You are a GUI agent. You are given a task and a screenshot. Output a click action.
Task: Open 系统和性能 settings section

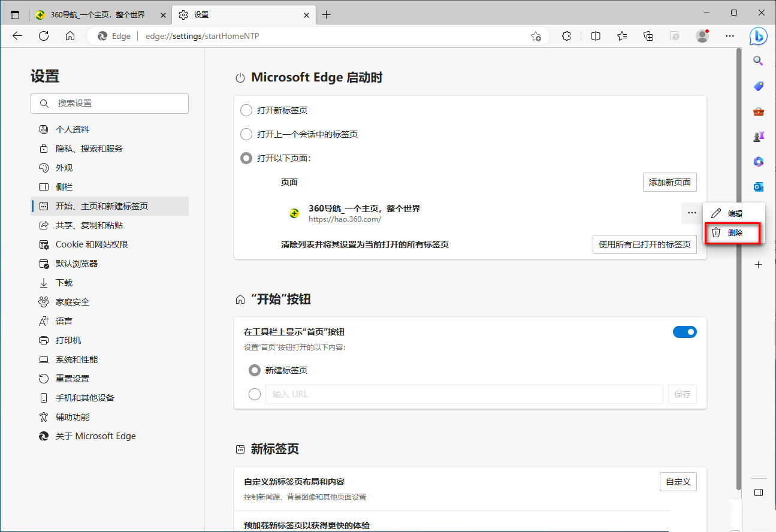tap(110, 359)
